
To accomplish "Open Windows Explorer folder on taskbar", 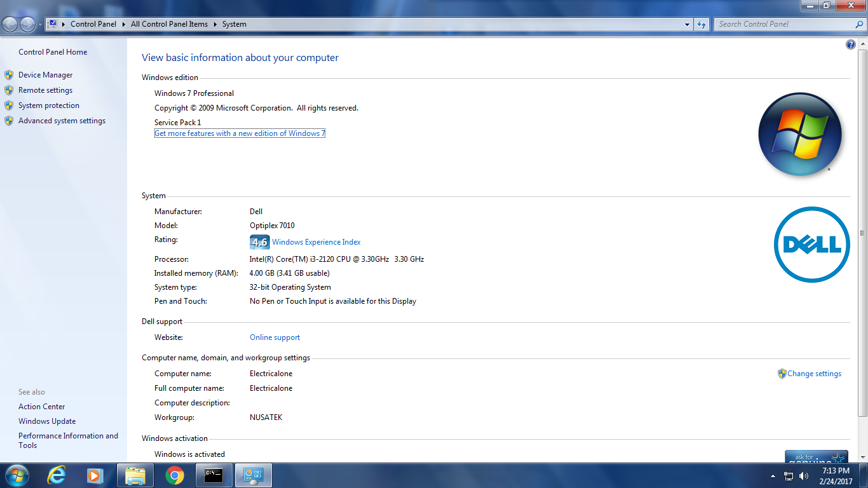I will coord(135,475).
